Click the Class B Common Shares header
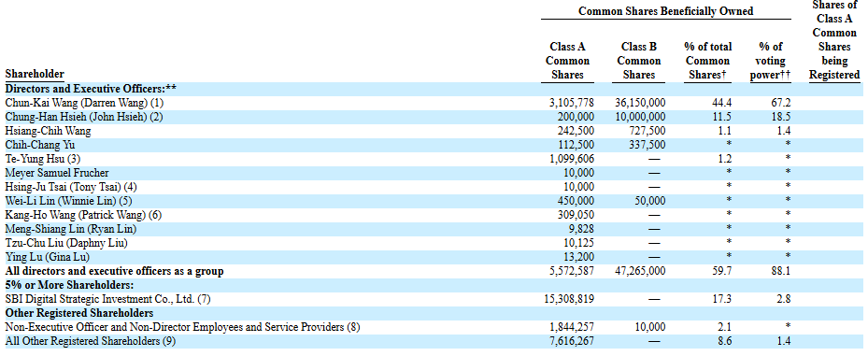Viewport: 868px width, 356px height. point(639,61)
